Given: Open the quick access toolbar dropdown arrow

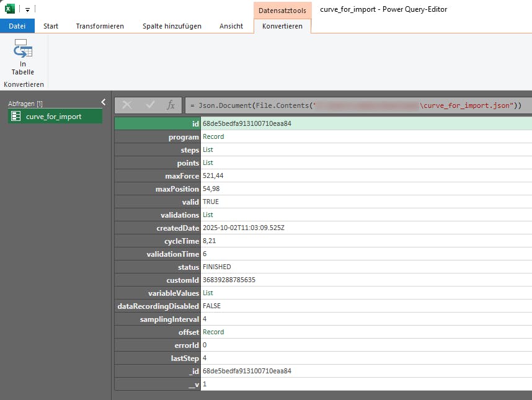Looking at the screenshot, I should click(x=28, y=10).
